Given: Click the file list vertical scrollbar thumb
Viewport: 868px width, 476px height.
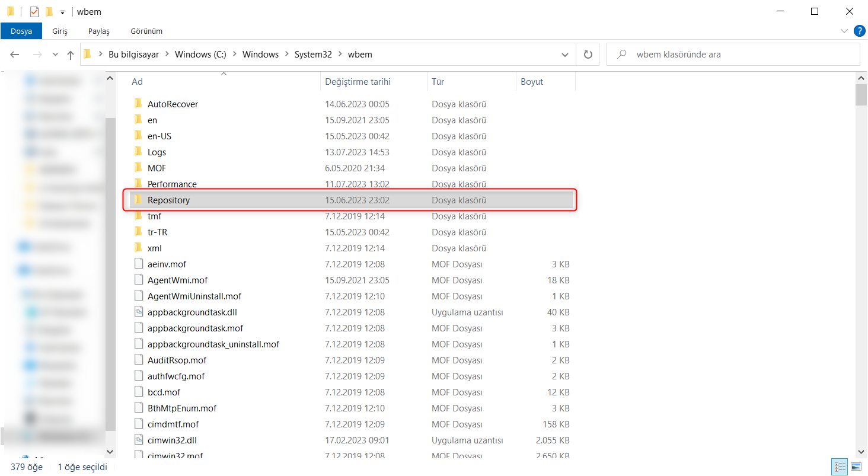Looking at the screenshot, I should [x=861, y=94].
